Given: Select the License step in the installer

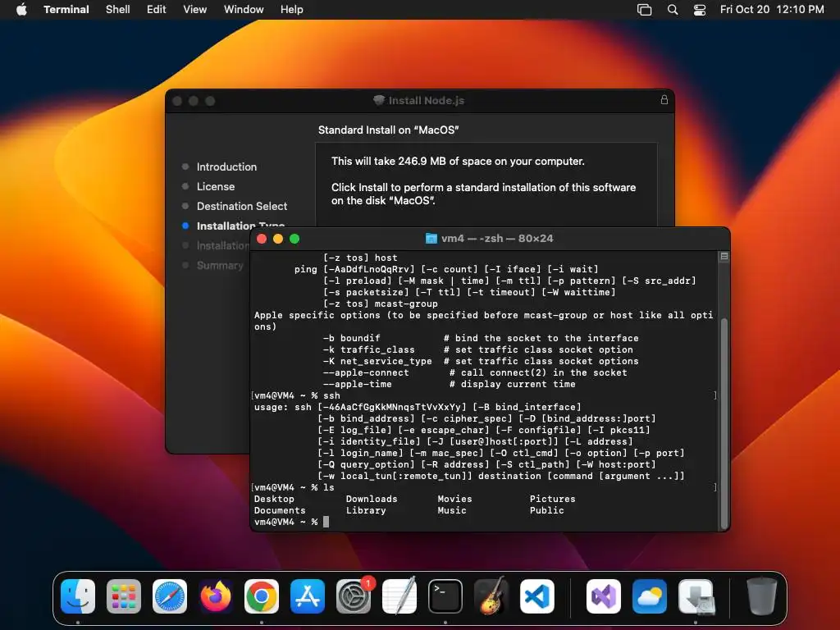Looking at the screenshot, I should pyautogui.click(x=216, y=186).
